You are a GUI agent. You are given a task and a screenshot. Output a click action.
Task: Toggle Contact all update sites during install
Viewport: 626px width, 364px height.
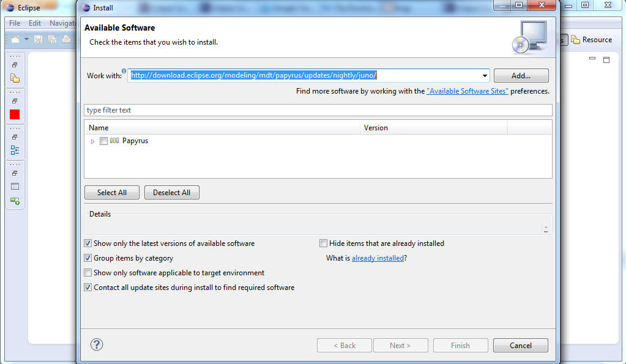click(x=88, y=288)
